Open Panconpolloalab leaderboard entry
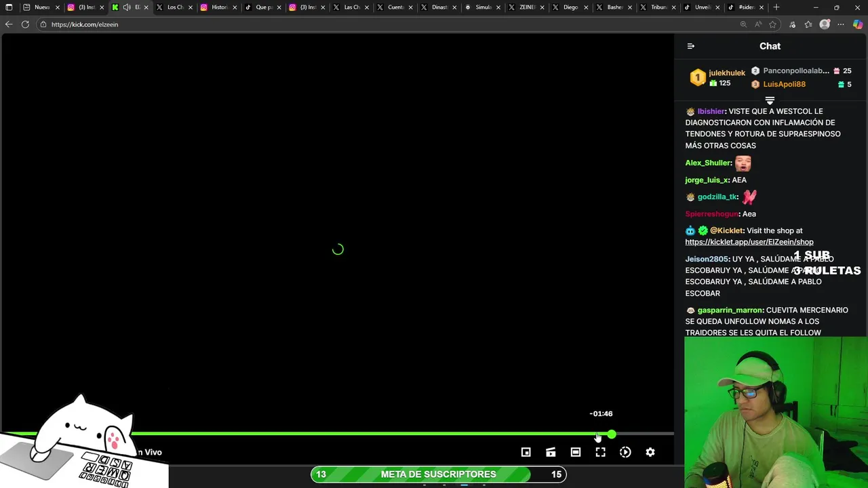The width and height of the screenshot is (868, 488). (x=796, y=70)
